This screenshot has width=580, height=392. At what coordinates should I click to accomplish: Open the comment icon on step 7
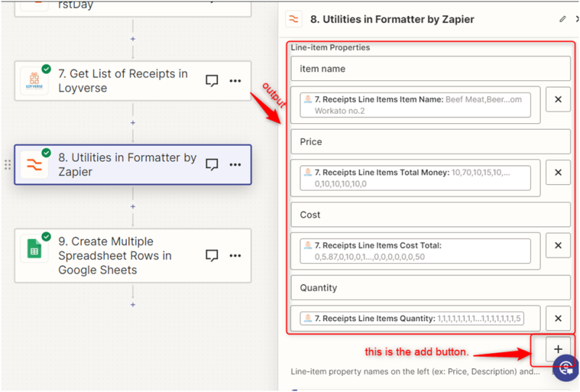212,81
